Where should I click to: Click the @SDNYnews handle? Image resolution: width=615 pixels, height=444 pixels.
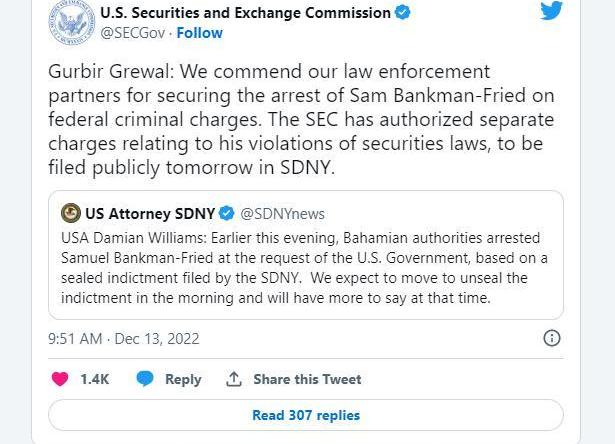tap(282, 213)
